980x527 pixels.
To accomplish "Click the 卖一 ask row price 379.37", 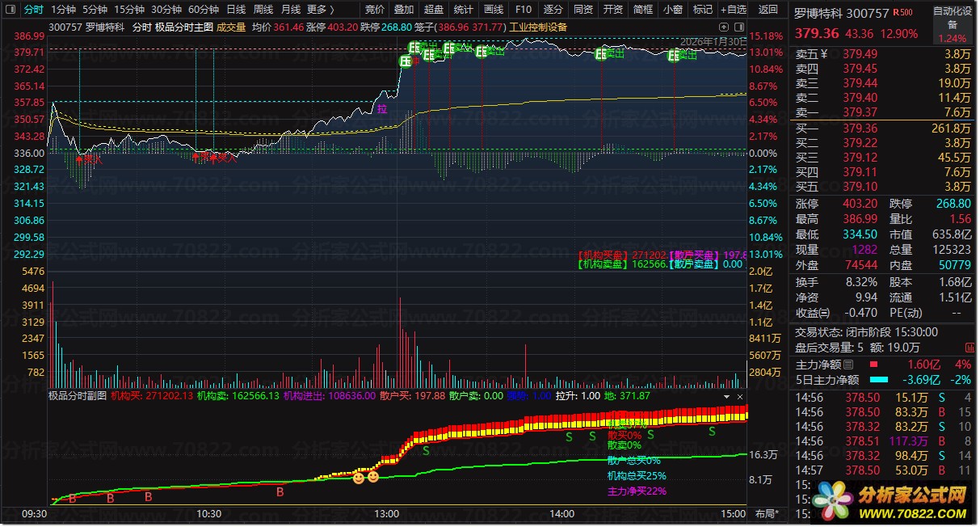I will tap(860, 112).
